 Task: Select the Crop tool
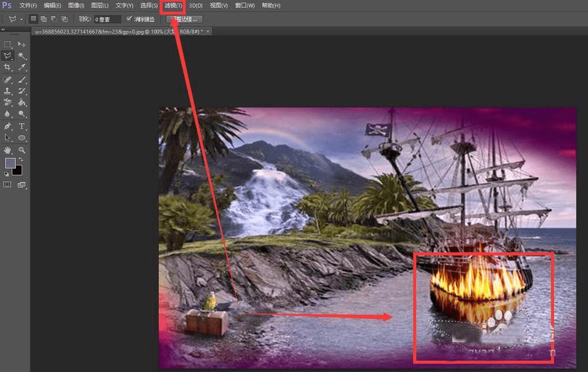(x=7, y=67)
